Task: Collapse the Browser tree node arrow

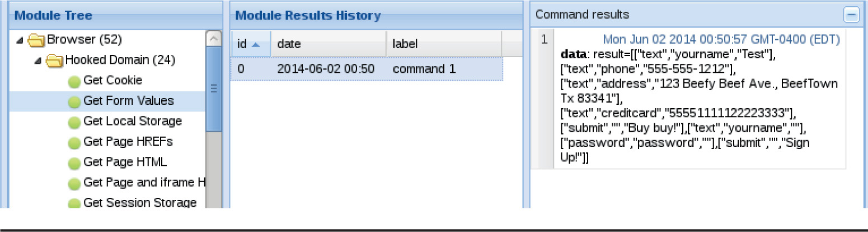Action: (x=21, y=40)
